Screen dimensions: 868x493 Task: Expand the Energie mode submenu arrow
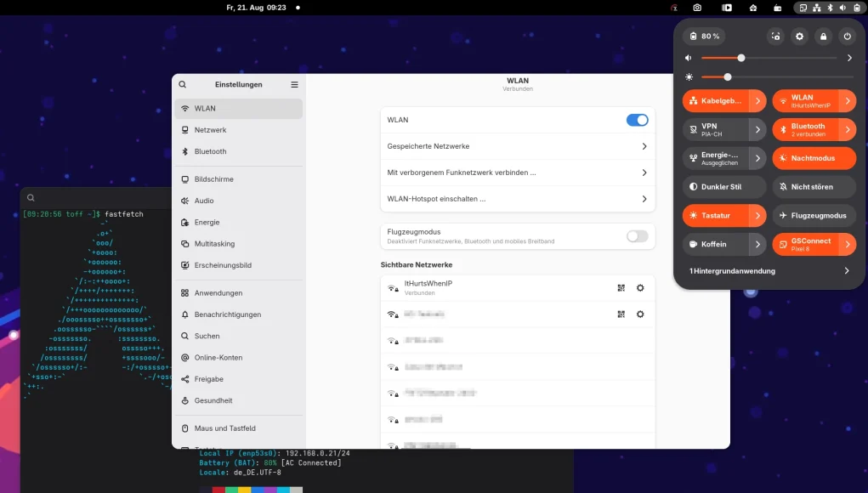(757, 158)
